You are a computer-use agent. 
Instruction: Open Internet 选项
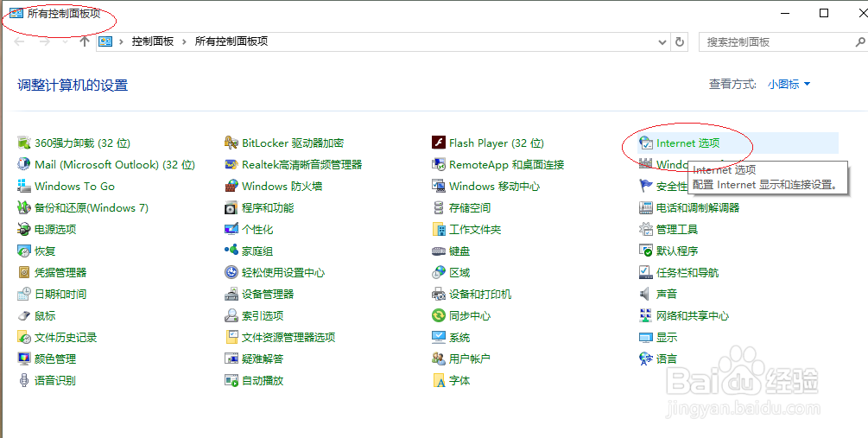coord(688,143)
